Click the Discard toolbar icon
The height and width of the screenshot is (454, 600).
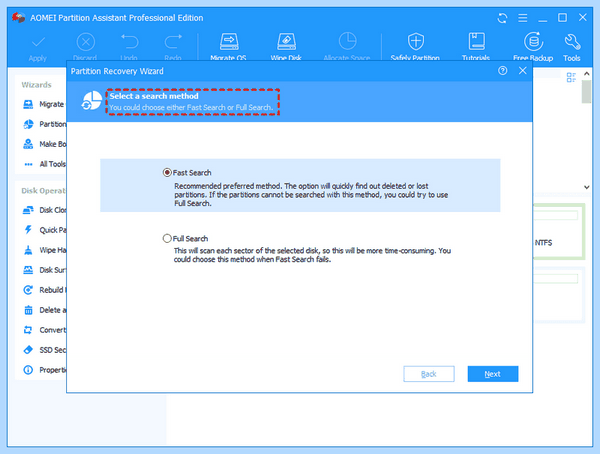point(86,42)
